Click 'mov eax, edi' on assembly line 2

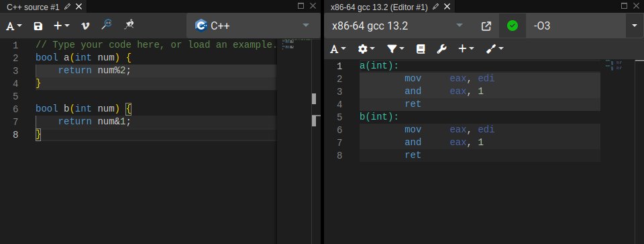(x=449, y=78)
